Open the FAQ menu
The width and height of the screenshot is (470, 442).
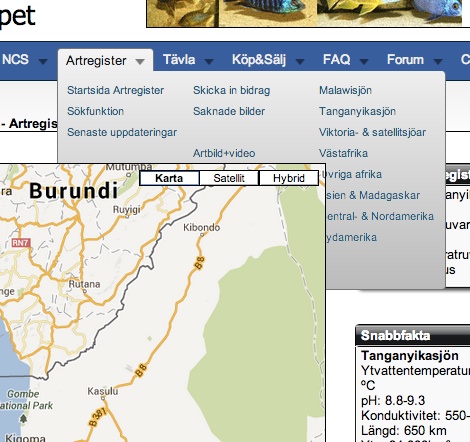336,60
